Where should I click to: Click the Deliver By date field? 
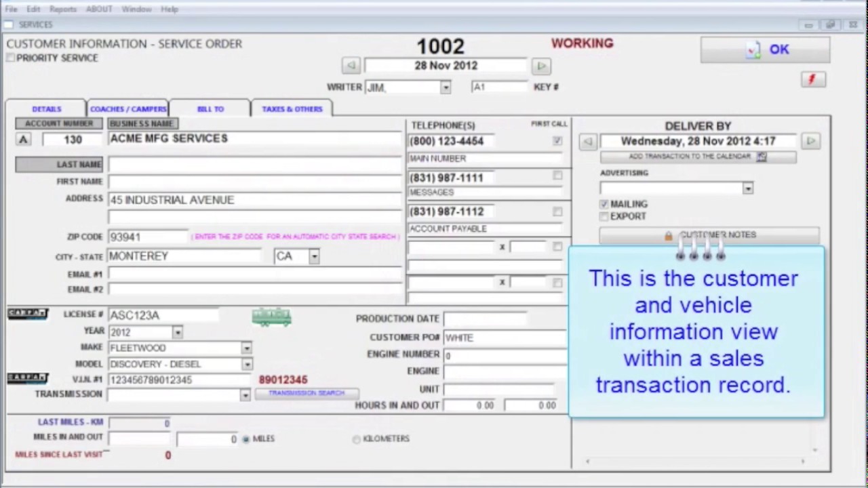click(698, 141)
